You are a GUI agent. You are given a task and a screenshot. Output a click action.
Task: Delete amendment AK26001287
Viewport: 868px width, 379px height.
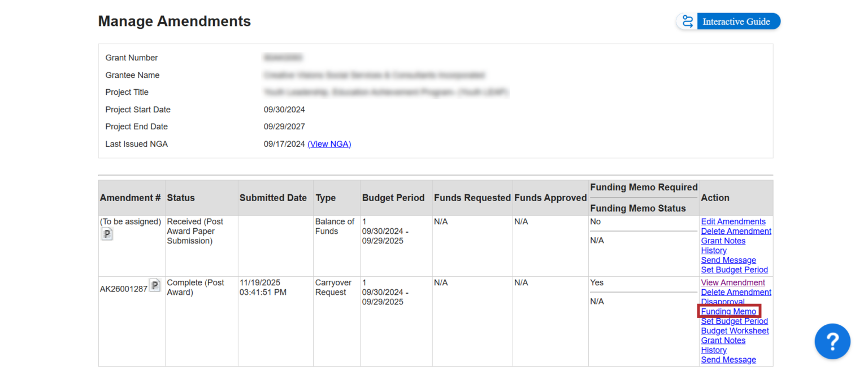coord(736,293)
